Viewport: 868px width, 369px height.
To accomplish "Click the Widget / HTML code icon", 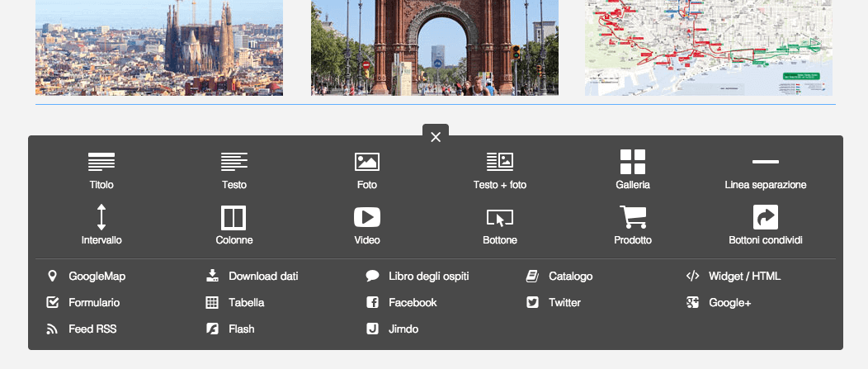I will tap(692, 276).
